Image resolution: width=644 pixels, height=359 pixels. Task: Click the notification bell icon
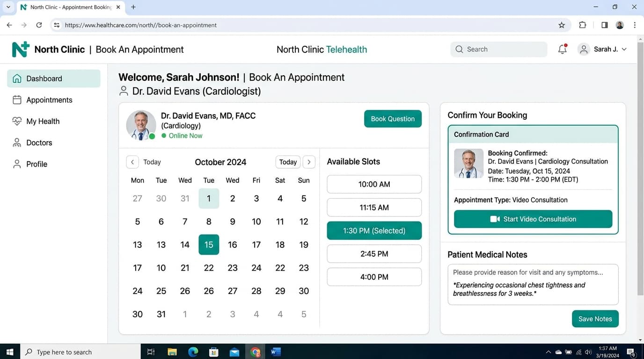coord(563,49)
